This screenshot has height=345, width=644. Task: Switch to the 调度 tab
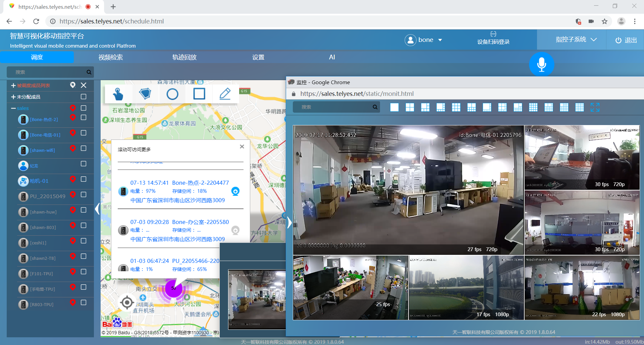tap(37, 57)
